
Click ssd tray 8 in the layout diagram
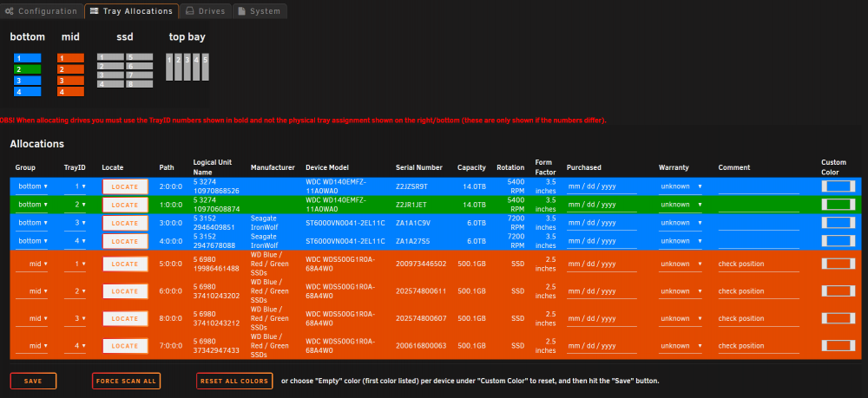coord(139,84)
